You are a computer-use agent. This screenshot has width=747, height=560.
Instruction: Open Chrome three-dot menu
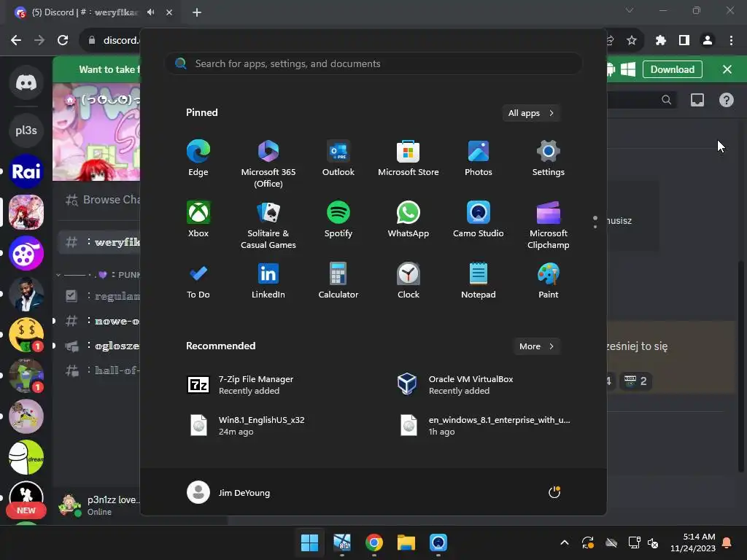[731, 40]
